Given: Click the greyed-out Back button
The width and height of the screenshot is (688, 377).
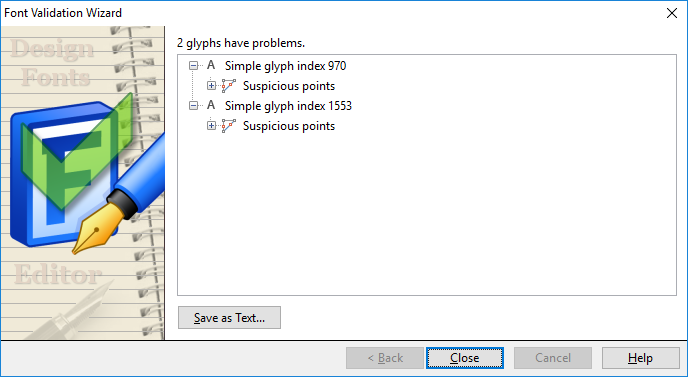Looking at the screenshot, I should click(x=385, y=358).
